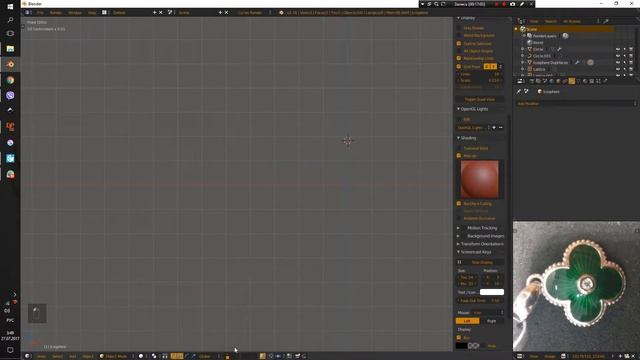Click the red matcap sphere preview
640x360 pixels.
(x=480, y=179)
